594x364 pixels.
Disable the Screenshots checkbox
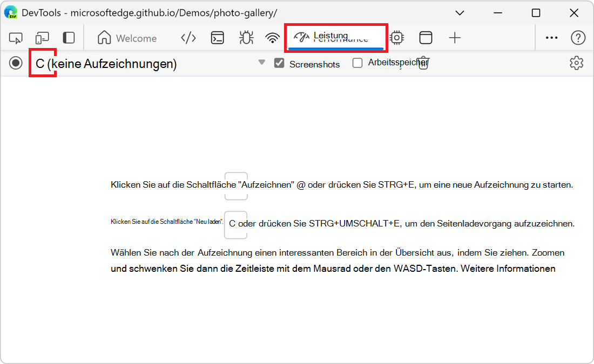click(279, 63)
